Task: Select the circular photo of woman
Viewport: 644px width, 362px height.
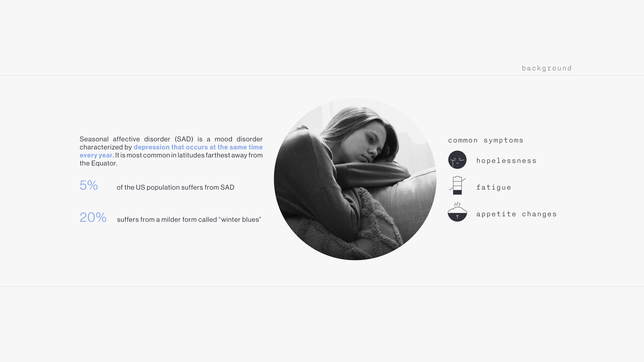Action: 355,179
